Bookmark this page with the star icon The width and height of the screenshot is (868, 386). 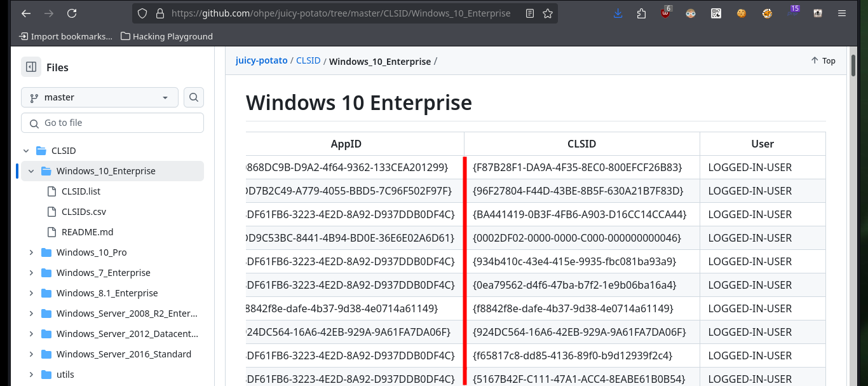(x=548, y=13)
